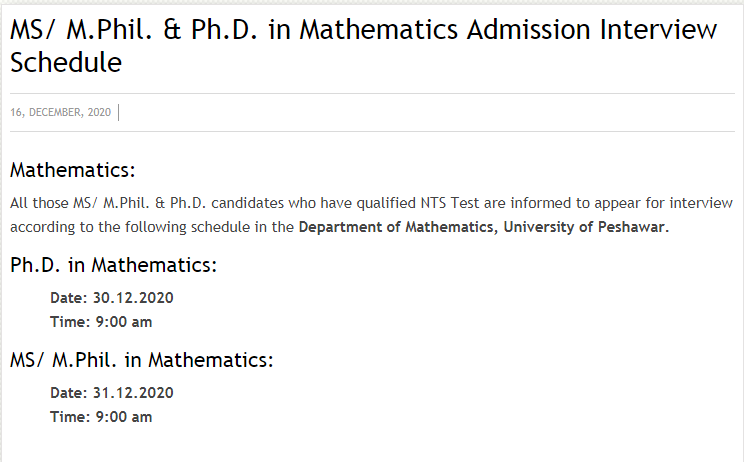Click the word Interview in the title

658,29
